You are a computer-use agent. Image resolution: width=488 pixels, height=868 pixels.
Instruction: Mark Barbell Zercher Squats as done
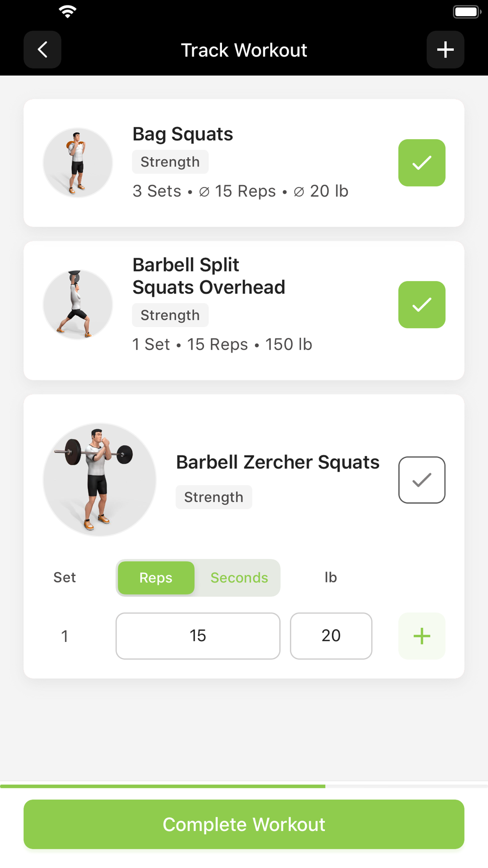pos(422,480)
